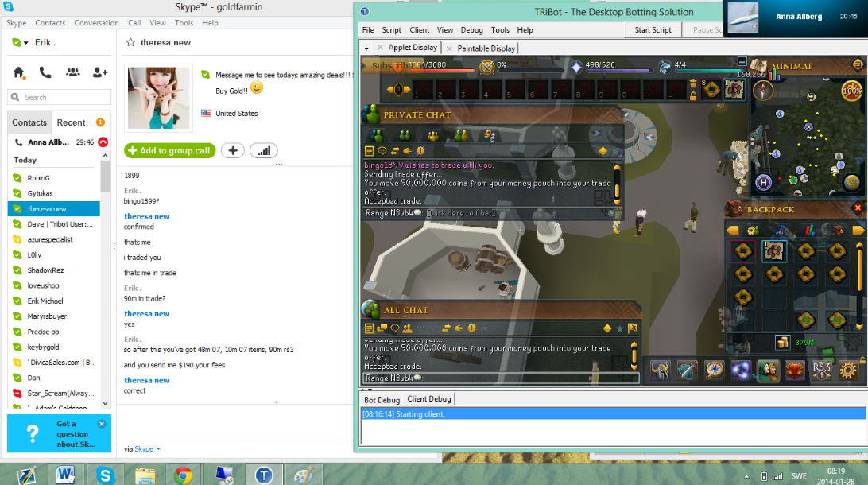The height and width of the screenshot is (485, 868).
Task: Open the world map globe on minimap
Action: click(851, 181)
